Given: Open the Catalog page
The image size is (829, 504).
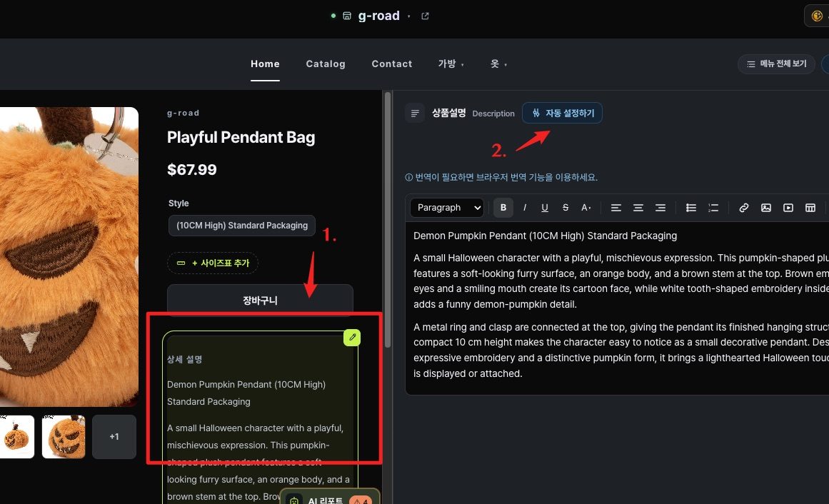Looking at the screenshot, I should coord(326,64).
